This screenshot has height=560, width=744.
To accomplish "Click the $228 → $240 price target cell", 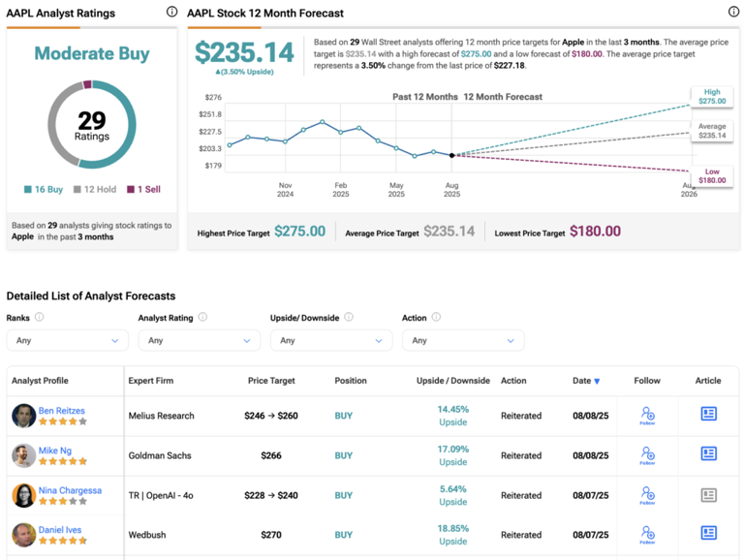I will click(x=271, y=495).
